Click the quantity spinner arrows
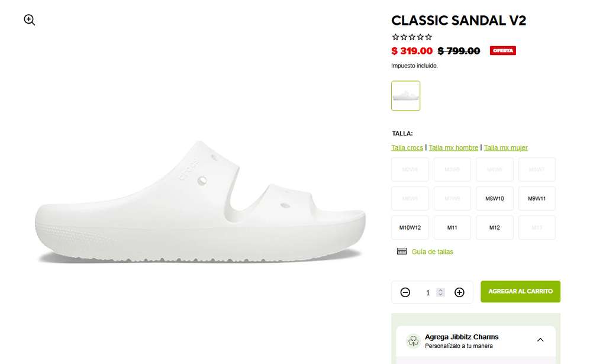 (440, 292)
